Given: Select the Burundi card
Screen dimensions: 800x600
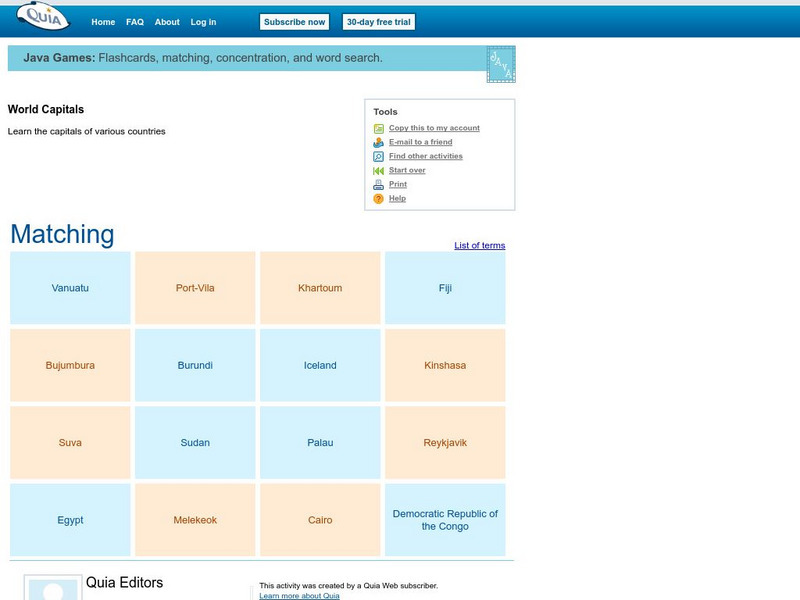Looking at the screenshot, I should point(195,365).
